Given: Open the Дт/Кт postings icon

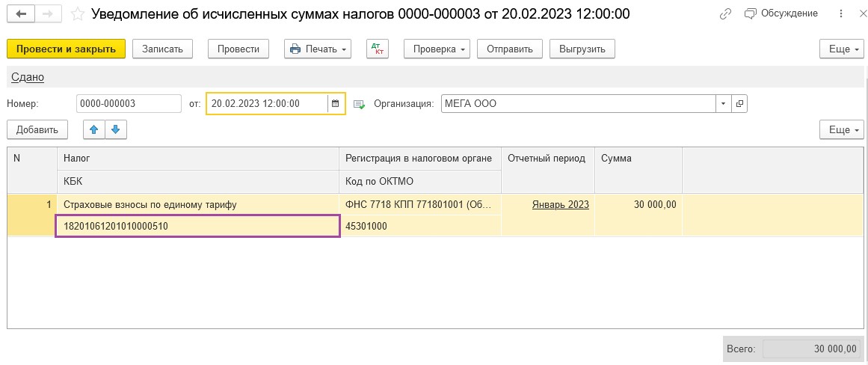Looking at the screenshot, I should [x=378, y=49].
